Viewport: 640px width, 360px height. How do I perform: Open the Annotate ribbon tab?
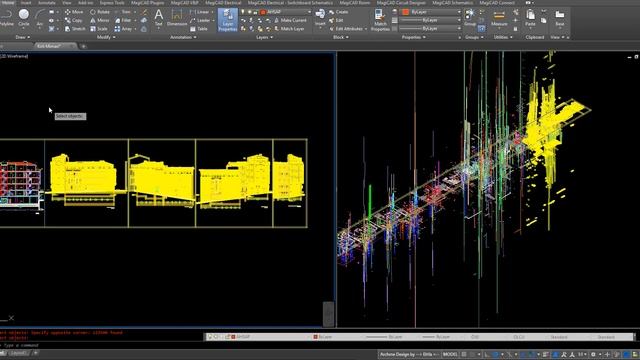point(47,2)
